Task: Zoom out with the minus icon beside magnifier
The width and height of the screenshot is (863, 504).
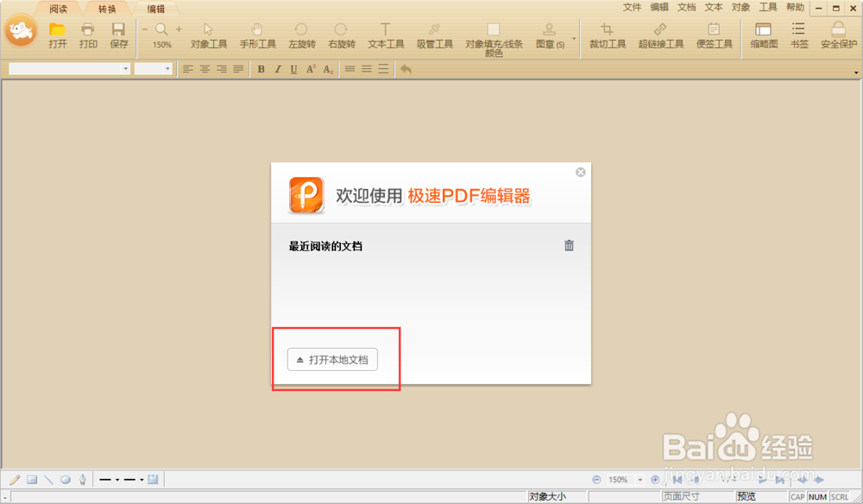Action: [145, 29]
